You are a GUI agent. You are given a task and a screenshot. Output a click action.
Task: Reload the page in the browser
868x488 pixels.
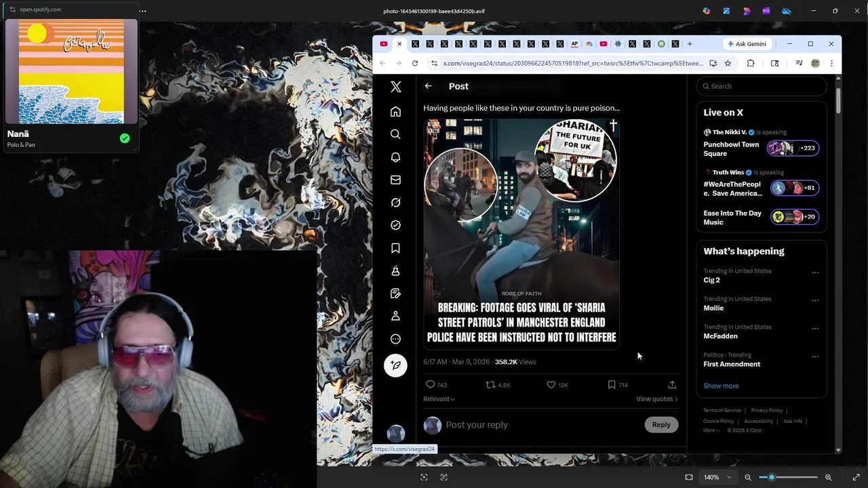(415, 63)
